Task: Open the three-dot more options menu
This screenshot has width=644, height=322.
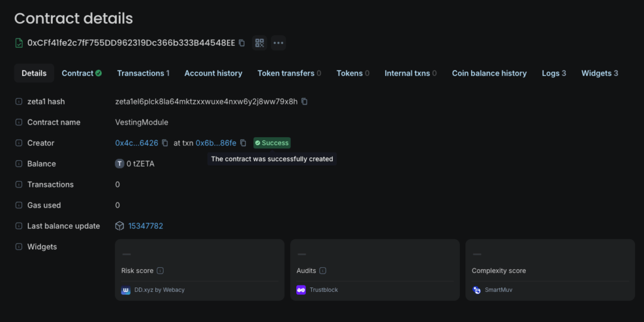Action: point(279,43)
